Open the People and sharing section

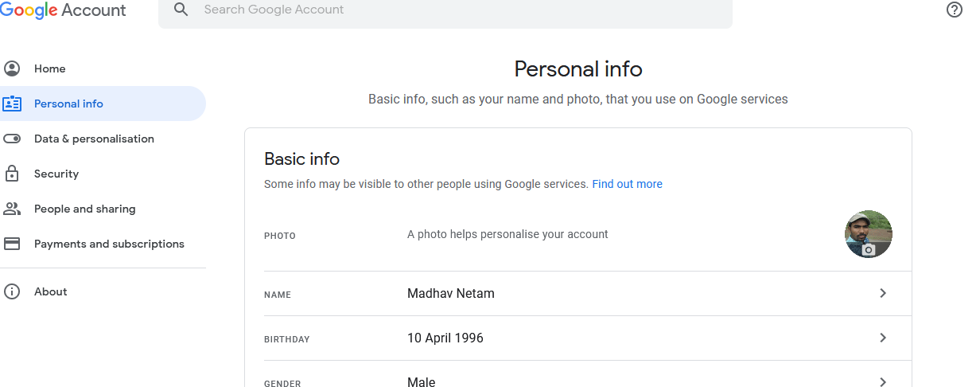[84, 209]
